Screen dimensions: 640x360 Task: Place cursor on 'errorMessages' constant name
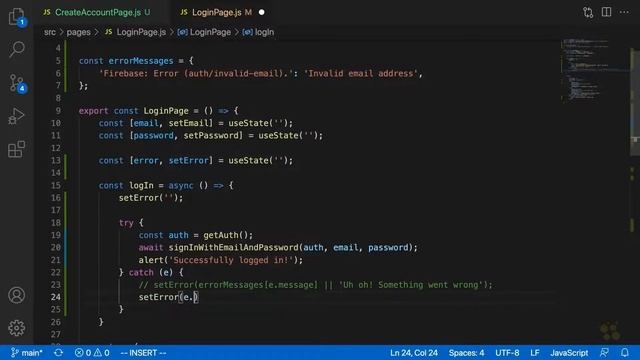pos(141,61)
